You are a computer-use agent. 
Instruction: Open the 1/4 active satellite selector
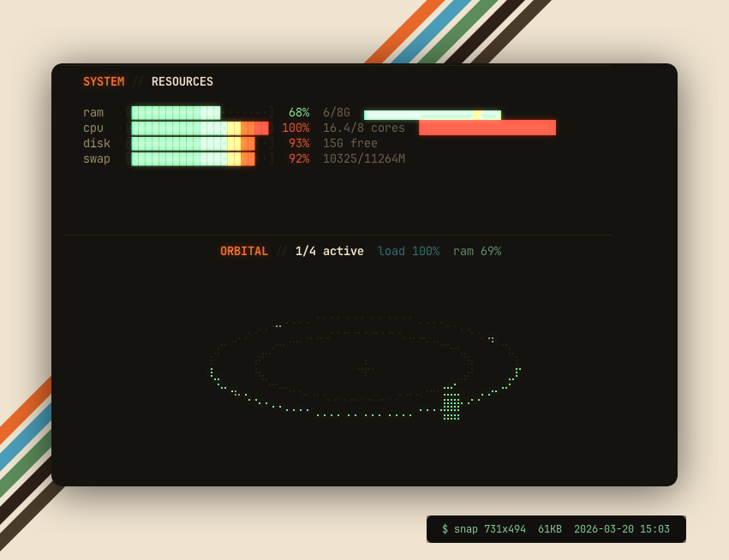(329, 251)
